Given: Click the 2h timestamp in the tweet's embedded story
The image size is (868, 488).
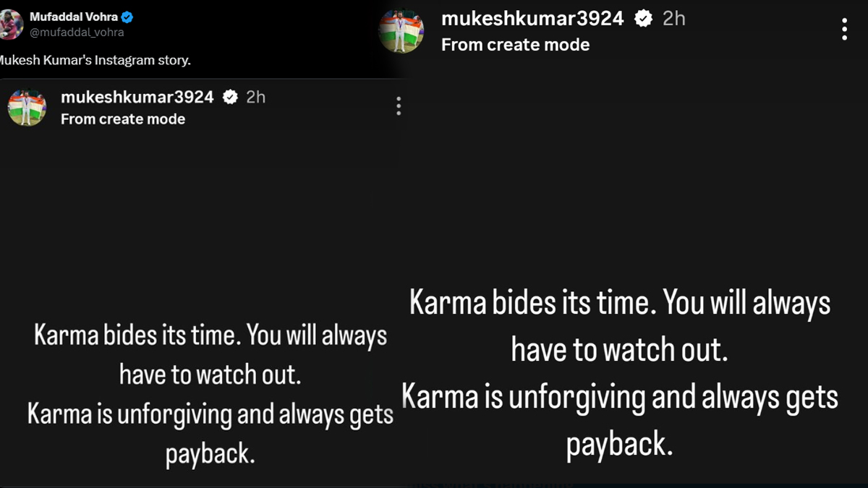Looking at the screenshot, I should 256,97.
